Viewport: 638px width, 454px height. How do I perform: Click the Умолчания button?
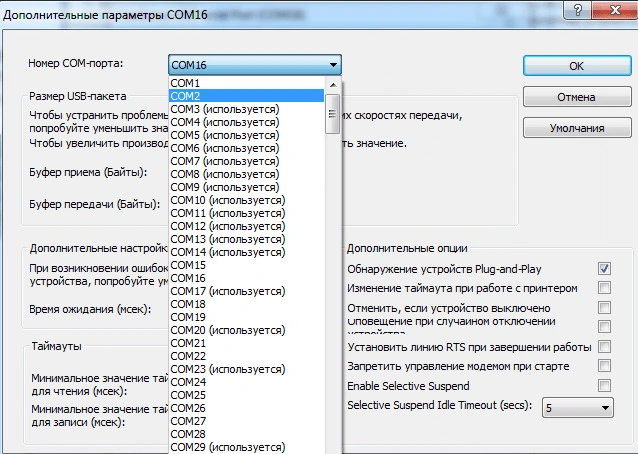[577, 128]
